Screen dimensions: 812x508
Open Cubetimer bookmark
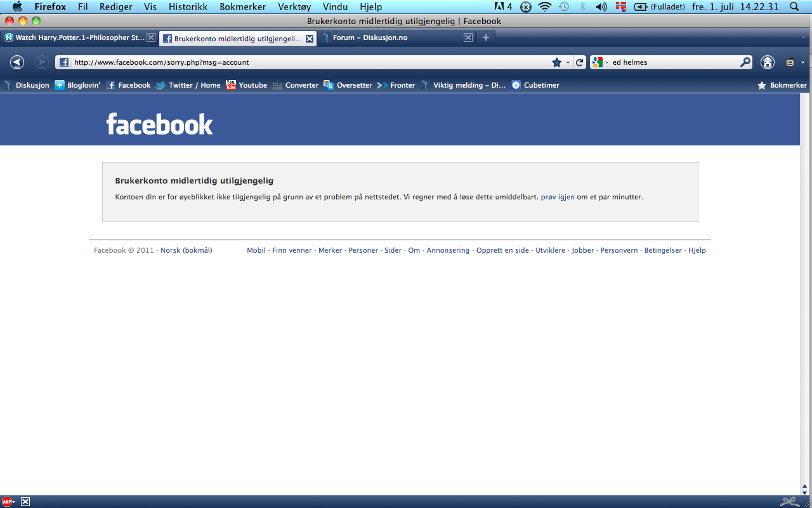pos(535,85)
